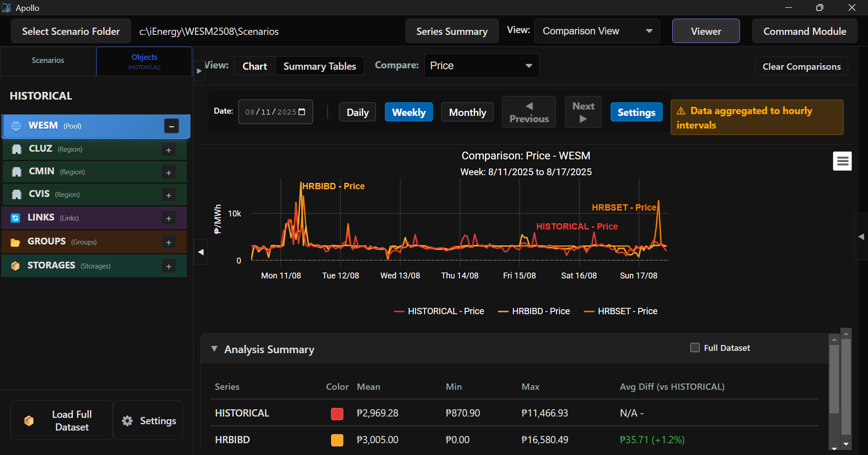This screenshot has height=455, width=868.
Task: Click the GROUPS folder icon
Action: 15,242
